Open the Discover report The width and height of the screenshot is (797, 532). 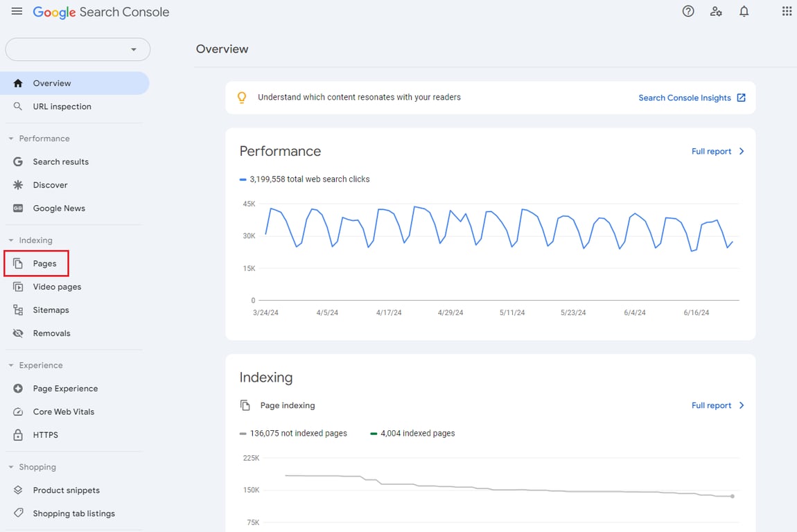51,185
